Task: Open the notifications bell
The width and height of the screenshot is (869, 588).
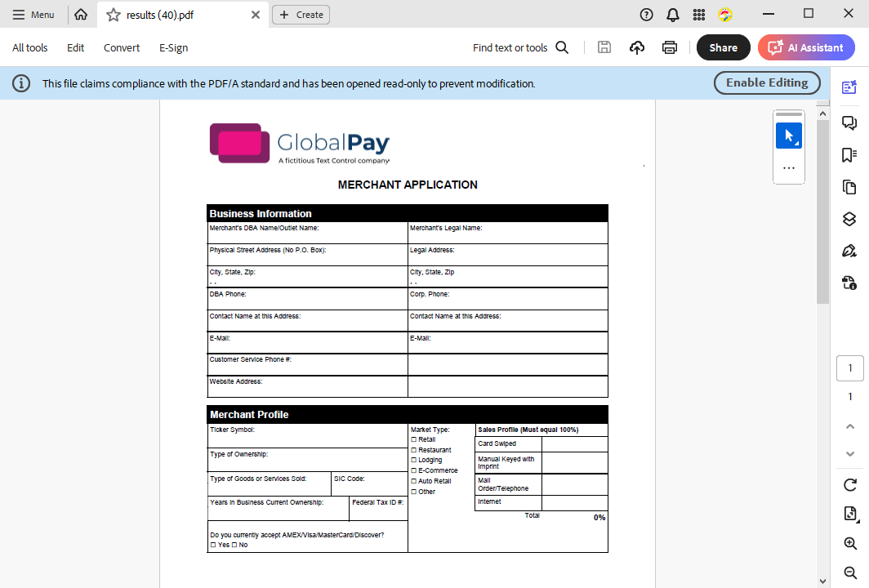Action: [x=673, y=15]
